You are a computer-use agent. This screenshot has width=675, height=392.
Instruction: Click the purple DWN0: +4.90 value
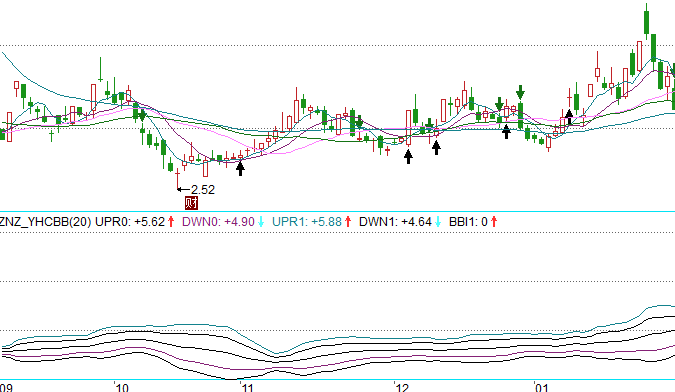[x=218, y=222]
